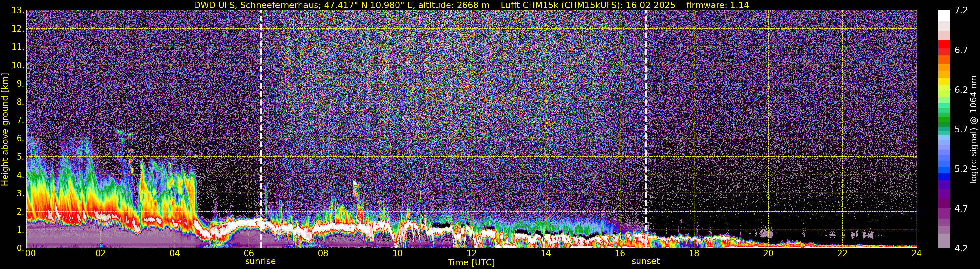Click the station name 'DWD UFS, Schneefernerhaus' in the title
Image resolution: width=980 pixels, height=269 pixels.
pos(257,5)
